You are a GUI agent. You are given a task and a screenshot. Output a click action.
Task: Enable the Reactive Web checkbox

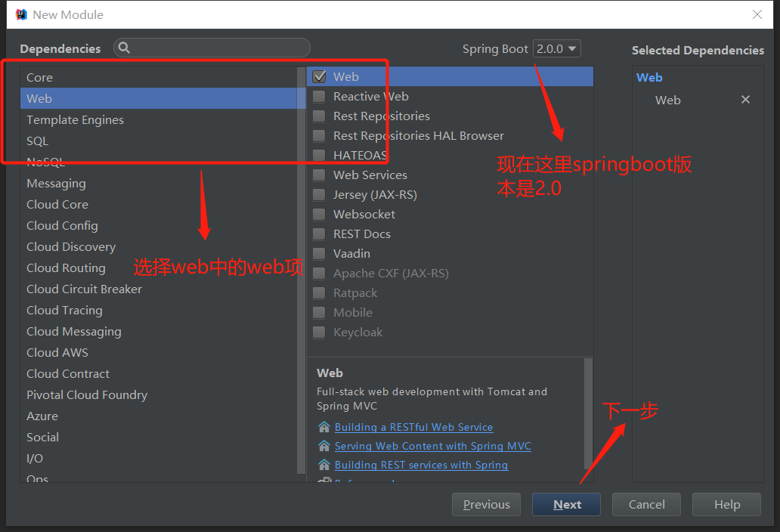(x=320, y=97)
